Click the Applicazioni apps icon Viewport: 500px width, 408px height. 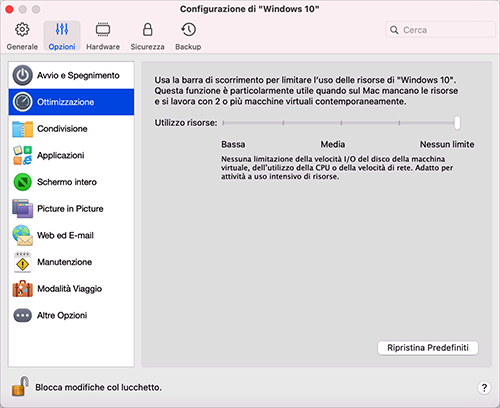[22, 155]
